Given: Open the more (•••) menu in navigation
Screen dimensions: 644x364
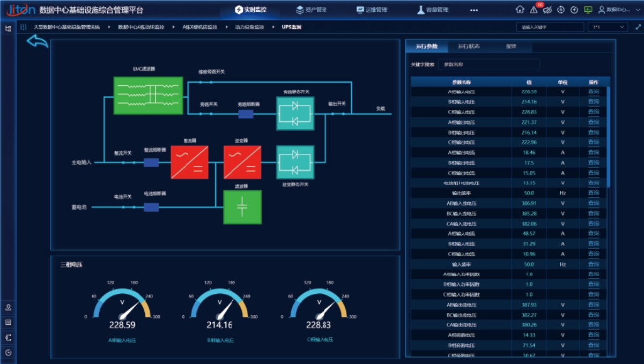Looking at the screenshot, I should click(474, 10).
